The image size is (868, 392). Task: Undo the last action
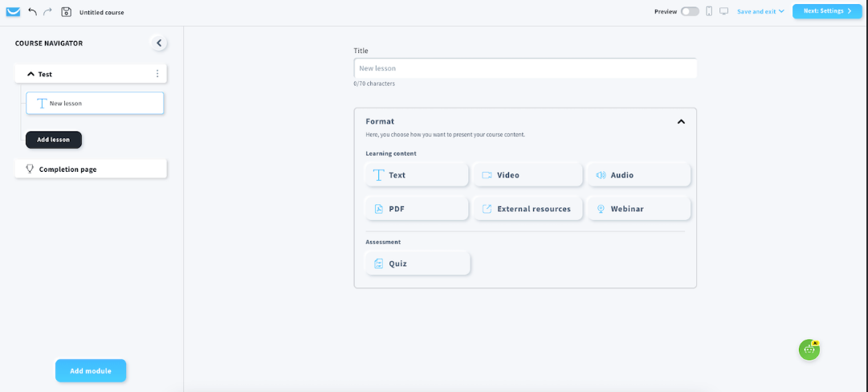(x=33, y=11)
